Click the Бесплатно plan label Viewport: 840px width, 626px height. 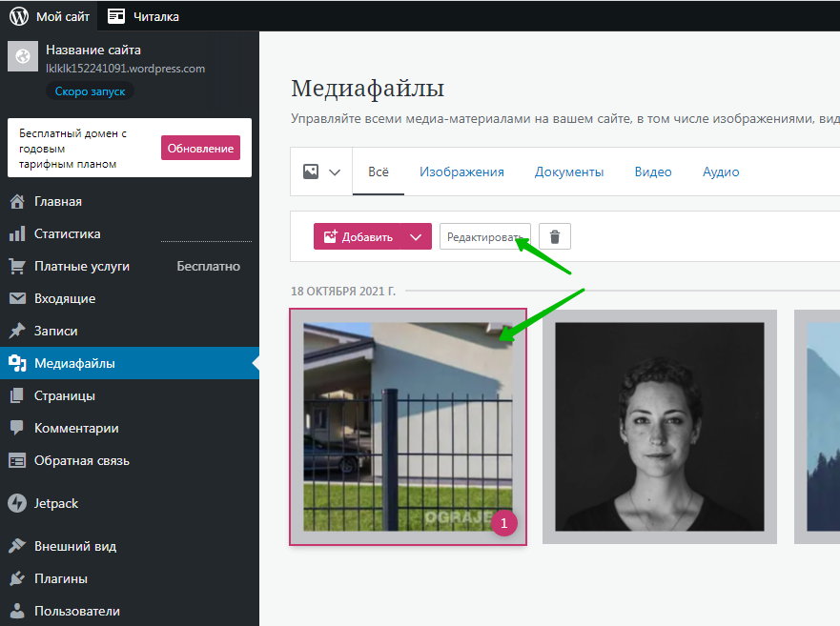[x=209, y=266]
